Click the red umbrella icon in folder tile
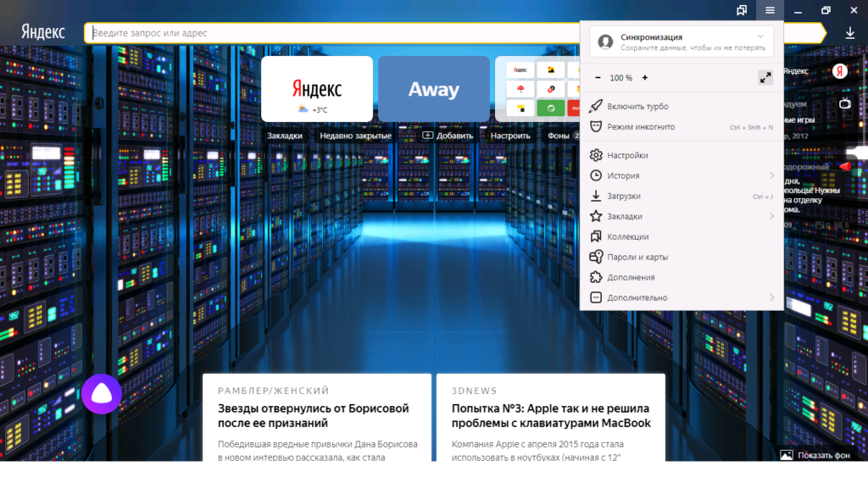Viewport: 868px width, 488px height. 520,88
